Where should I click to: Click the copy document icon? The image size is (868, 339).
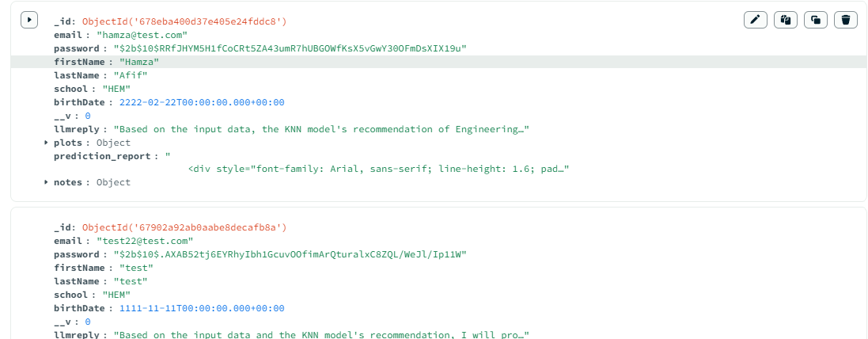(786, 20)
